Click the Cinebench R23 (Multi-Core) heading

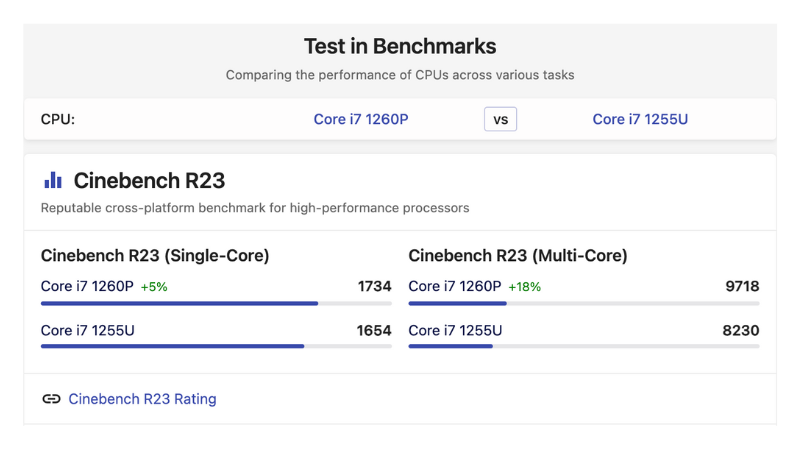click(x=518, y=256)
